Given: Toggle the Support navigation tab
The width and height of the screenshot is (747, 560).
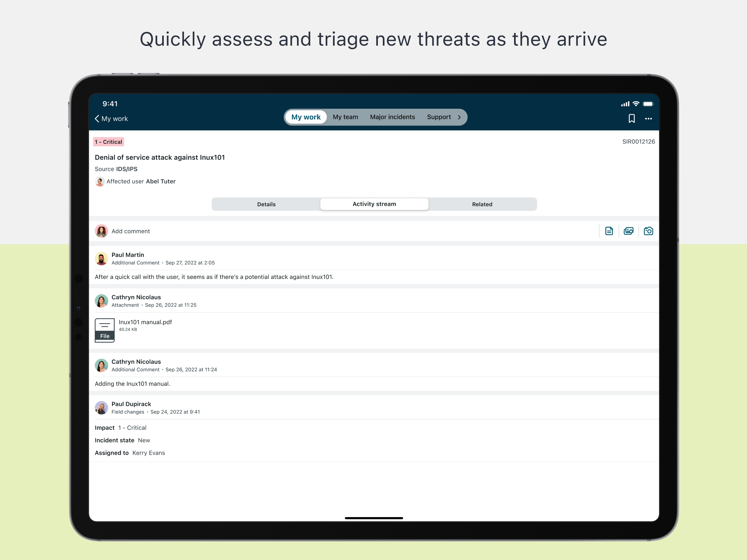Looking at the screenshot, I should coord(439,117).
